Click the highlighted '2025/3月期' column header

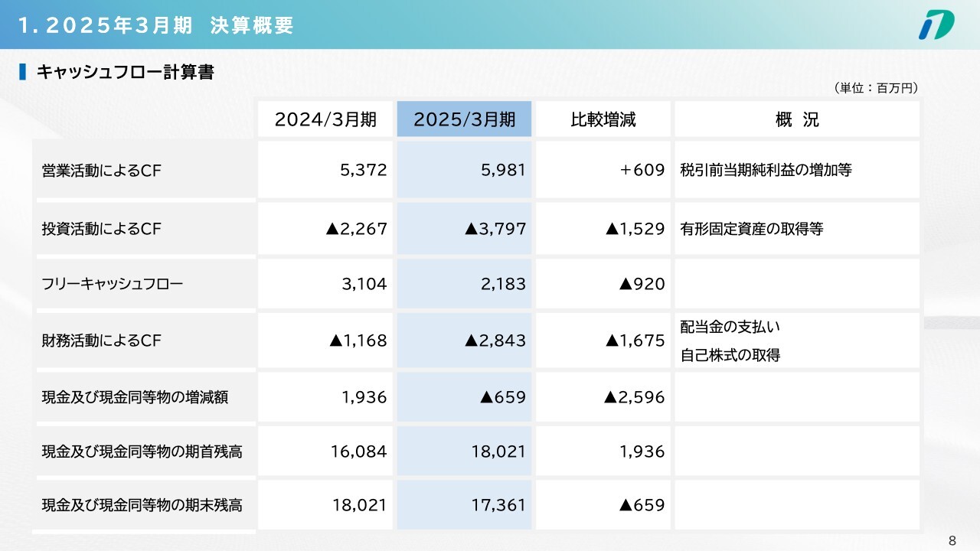click(464, 119)
